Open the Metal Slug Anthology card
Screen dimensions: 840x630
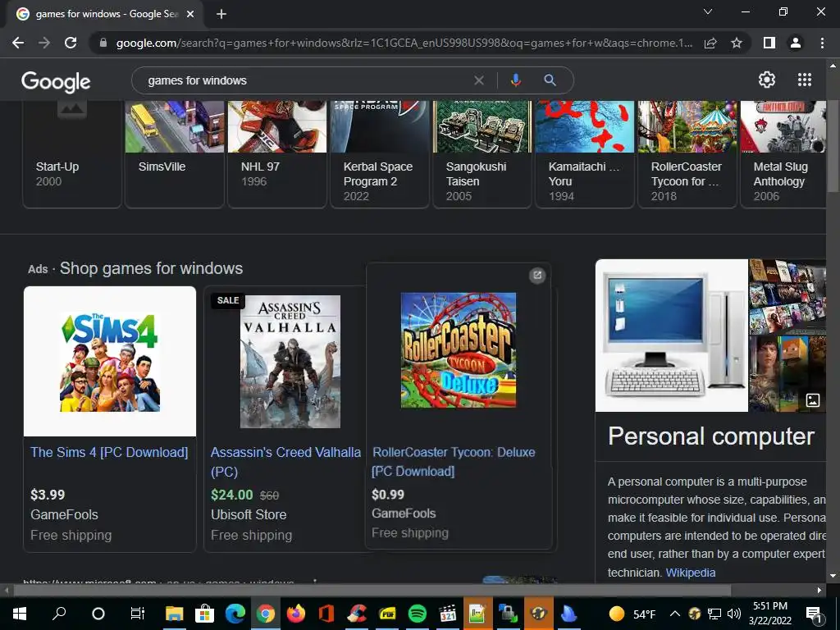point(783,154)
